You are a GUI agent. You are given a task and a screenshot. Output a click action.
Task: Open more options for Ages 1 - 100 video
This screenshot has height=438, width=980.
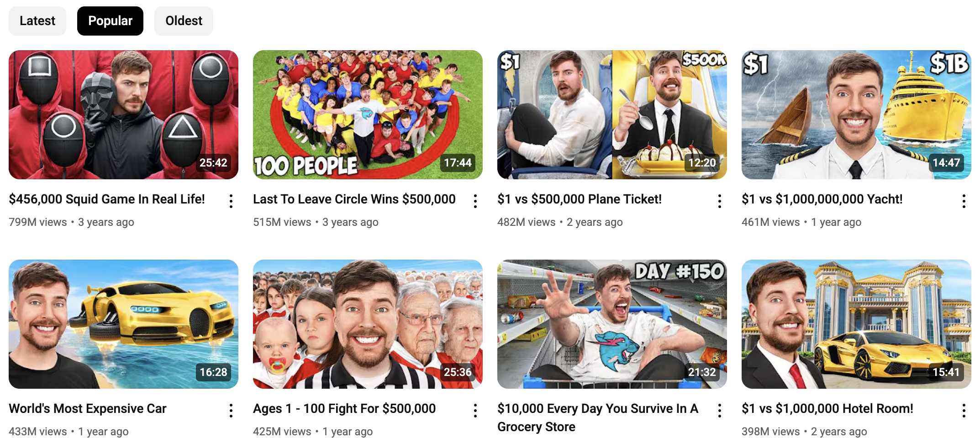pyautogui.click(x=475, y=411)
